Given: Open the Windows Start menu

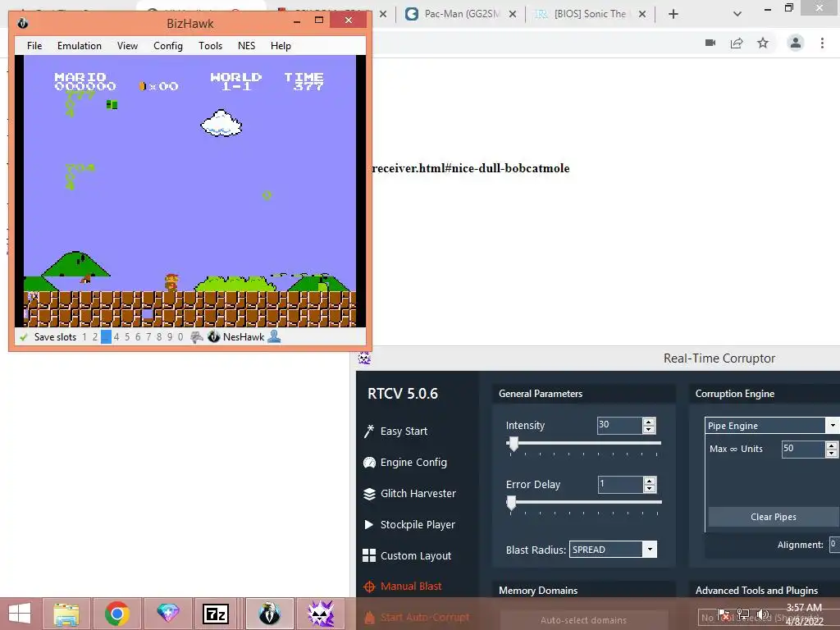Looking at the screenshot, I should coord(20,614).
